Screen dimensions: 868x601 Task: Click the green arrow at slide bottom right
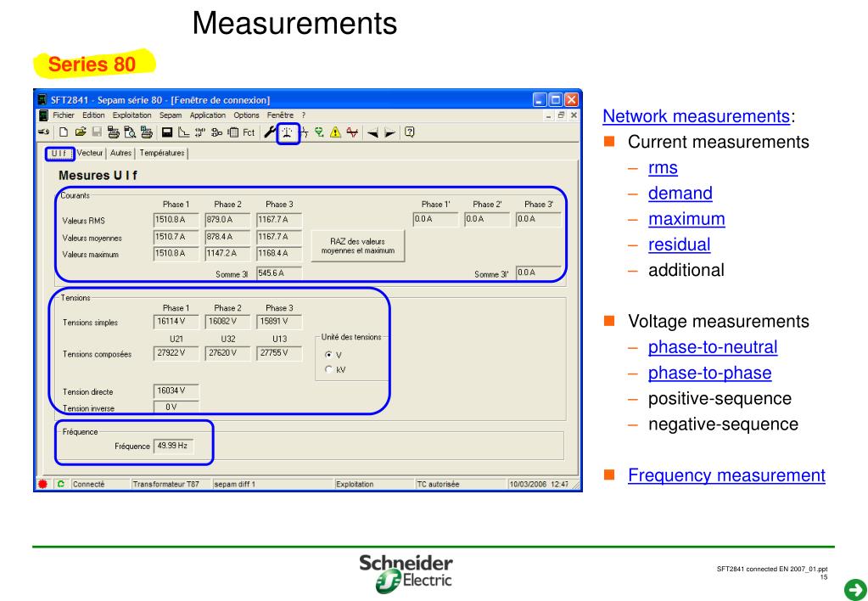click(x=854, y=588)
